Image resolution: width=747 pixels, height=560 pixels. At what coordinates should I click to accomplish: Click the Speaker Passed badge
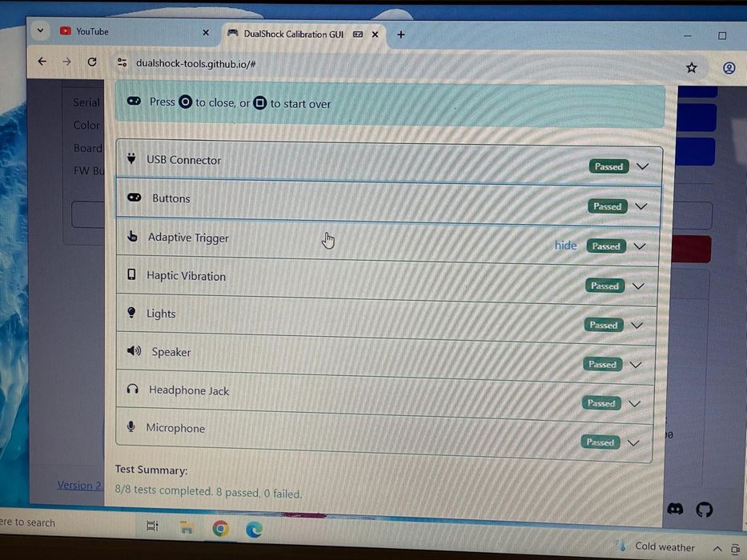[602, 364]
